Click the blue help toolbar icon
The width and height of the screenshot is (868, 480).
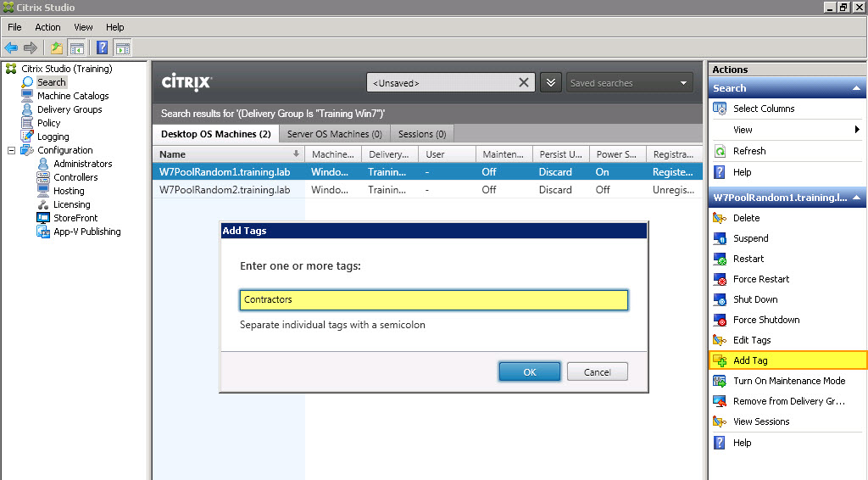point(103,47)
